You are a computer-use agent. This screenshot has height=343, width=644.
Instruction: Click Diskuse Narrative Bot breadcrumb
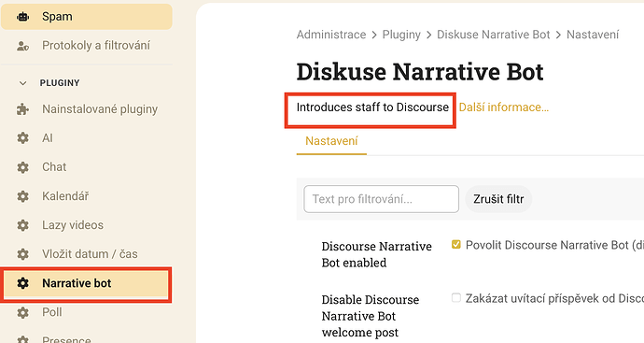point(494,35)
